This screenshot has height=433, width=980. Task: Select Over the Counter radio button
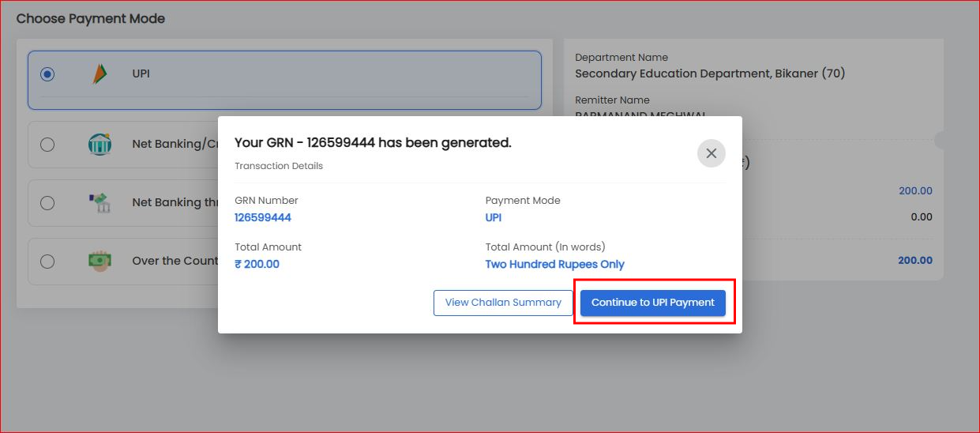[x=47, y=262]
